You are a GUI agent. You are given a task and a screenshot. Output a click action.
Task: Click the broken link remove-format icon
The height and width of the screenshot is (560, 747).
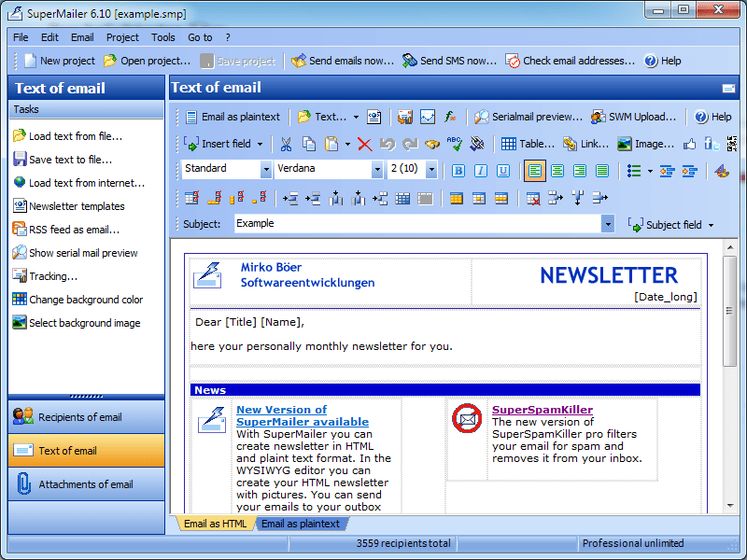click(x=477, y=144)
